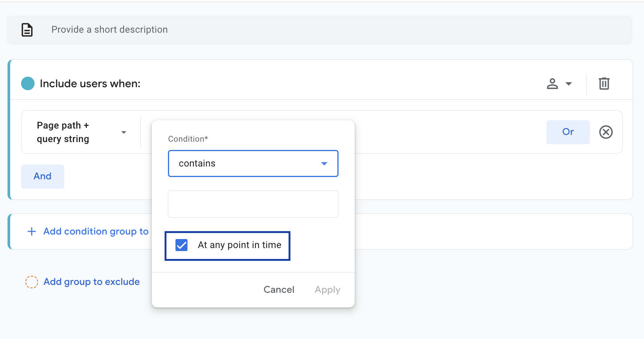Click the teal circle beside Include users when
644x339 pixels.
coord(28,83)
